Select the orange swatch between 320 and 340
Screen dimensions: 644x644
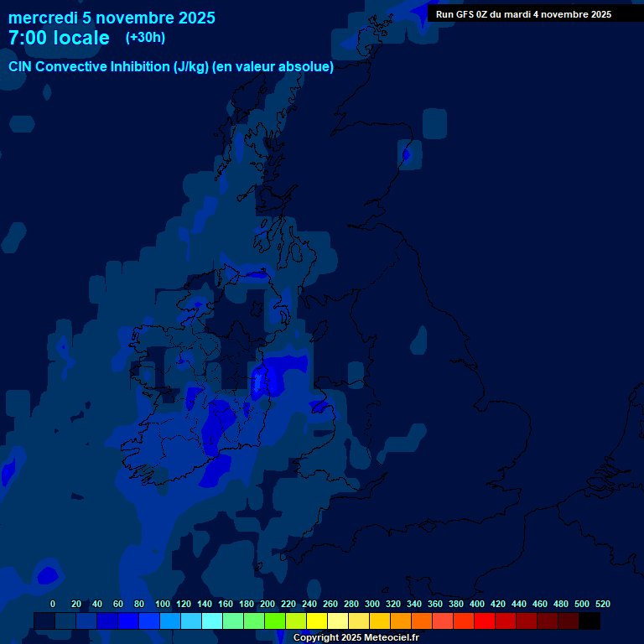pos(401,621)
